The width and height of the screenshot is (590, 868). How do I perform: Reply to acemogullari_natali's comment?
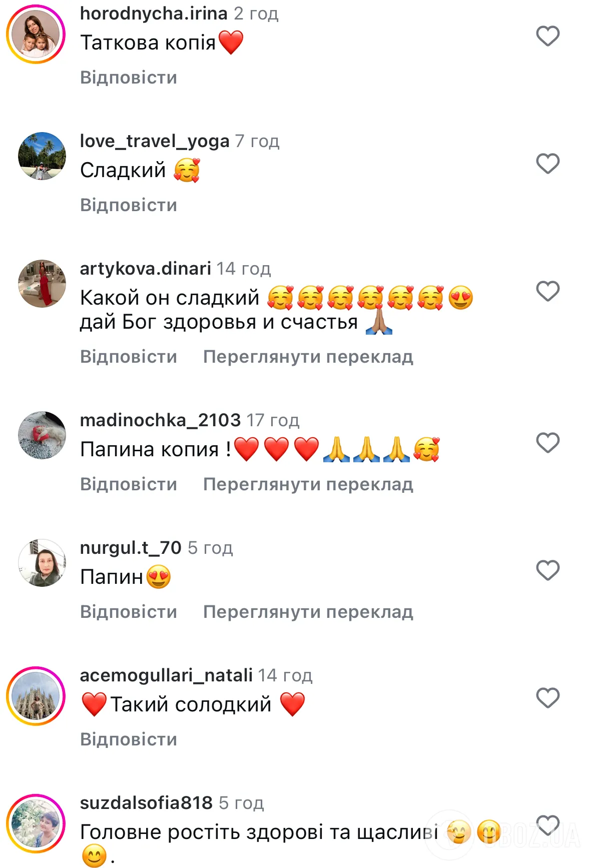(x=129, y=739)
